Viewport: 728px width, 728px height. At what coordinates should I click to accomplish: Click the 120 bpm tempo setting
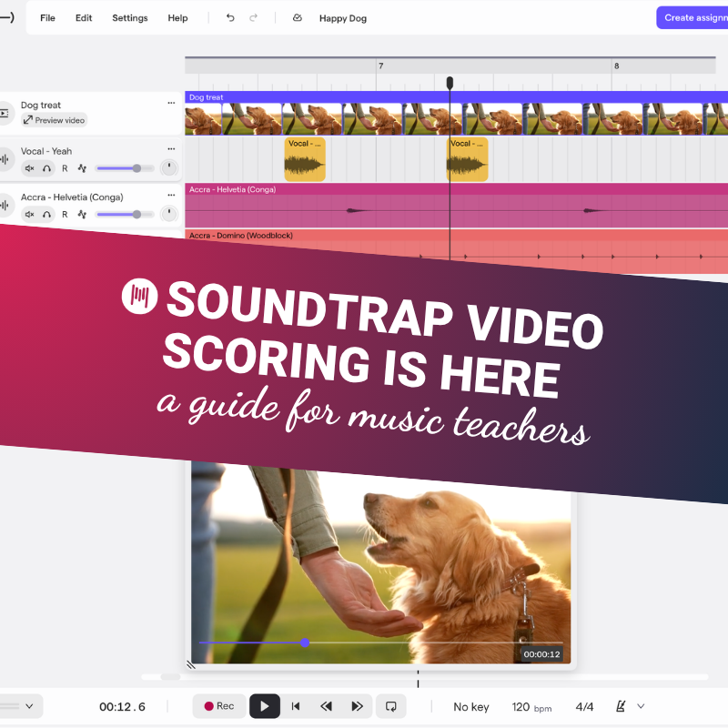coord(531,707)
